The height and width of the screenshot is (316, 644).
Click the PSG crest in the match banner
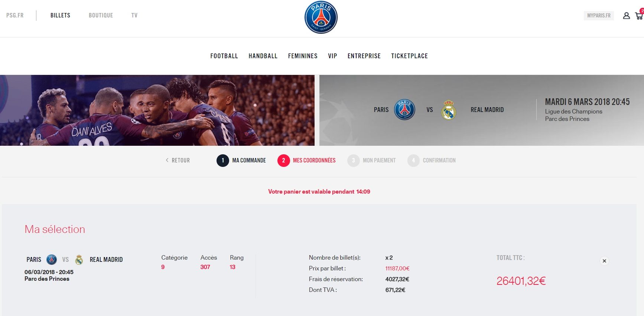click(x=404, y=109)
